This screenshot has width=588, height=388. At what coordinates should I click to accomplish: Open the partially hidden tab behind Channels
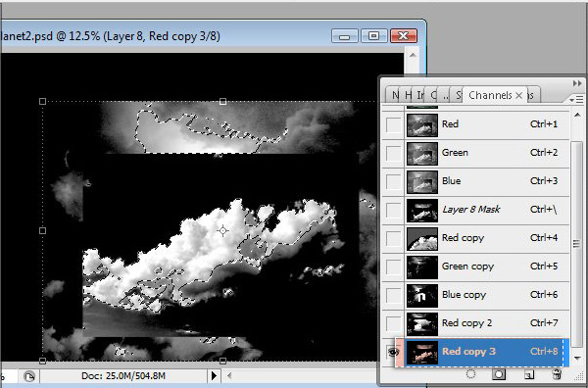pos(532,95)
